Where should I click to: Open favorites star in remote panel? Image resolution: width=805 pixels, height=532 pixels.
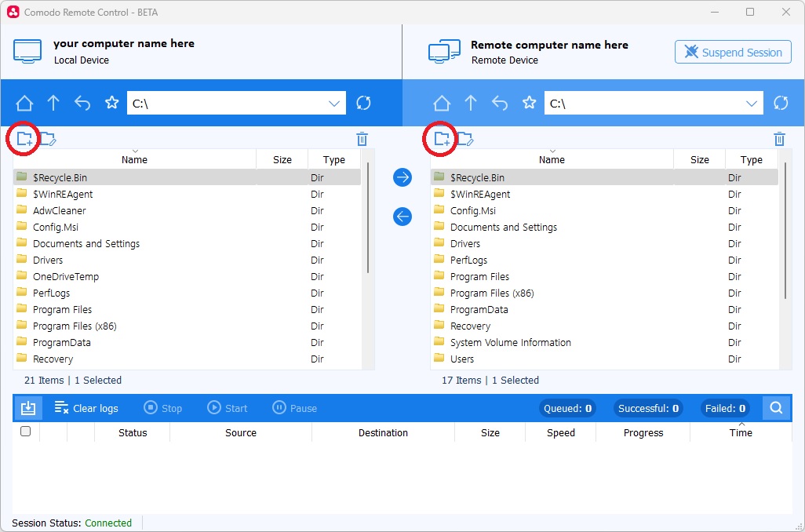pyautogui.click(x=530, y=103)
